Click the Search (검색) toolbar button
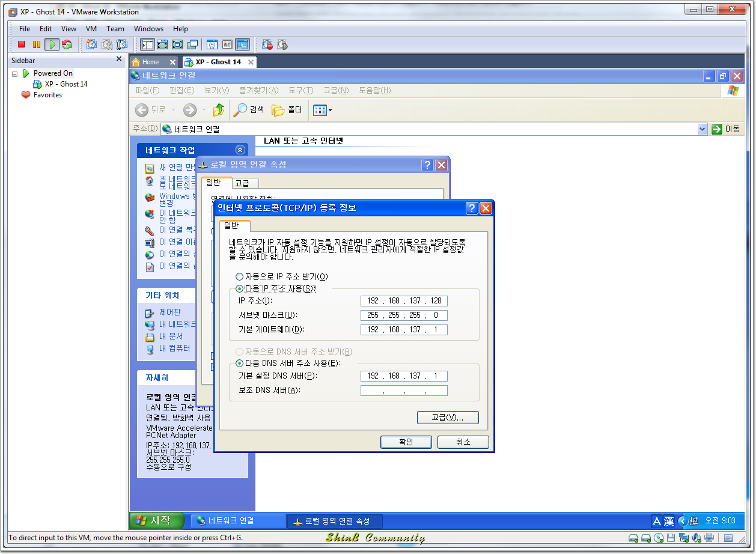 (x=249, y=110)
